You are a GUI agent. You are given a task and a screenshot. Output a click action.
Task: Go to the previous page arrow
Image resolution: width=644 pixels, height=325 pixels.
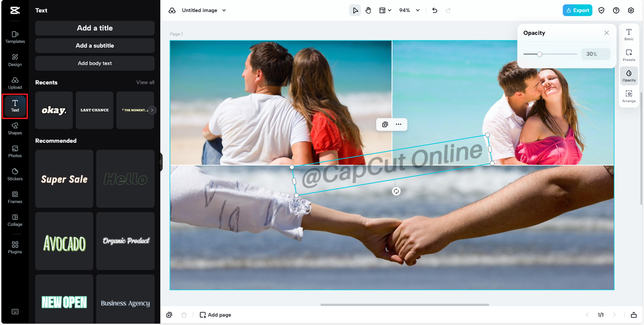587,315
